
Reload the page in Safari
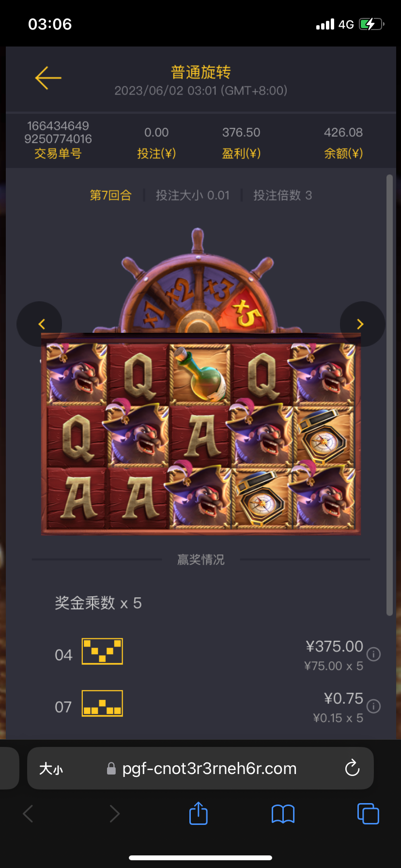pyautogui.click(x=352, y=768)
